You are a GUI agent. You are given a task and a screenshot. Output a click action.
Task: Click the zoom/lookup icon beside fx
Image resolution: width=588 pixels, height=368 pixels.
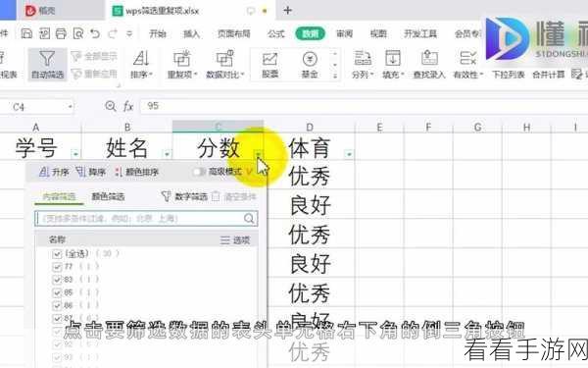[110, 106]
